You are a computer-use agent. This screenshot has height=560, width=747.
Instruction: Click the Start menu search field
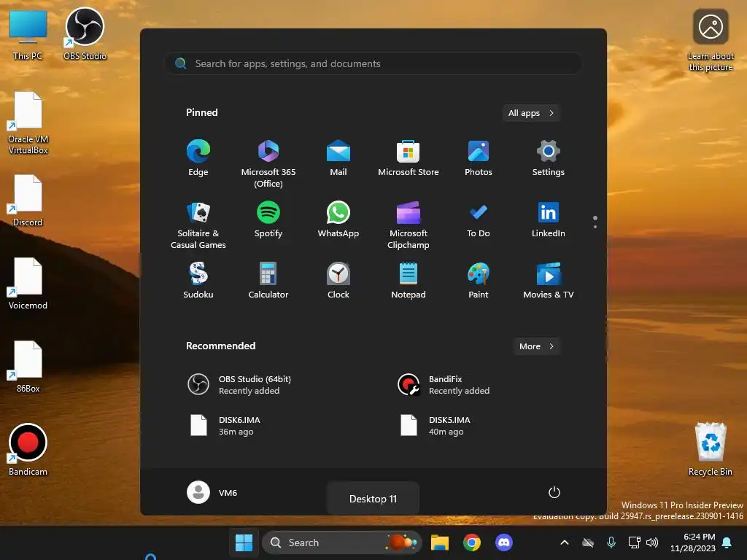373,63
